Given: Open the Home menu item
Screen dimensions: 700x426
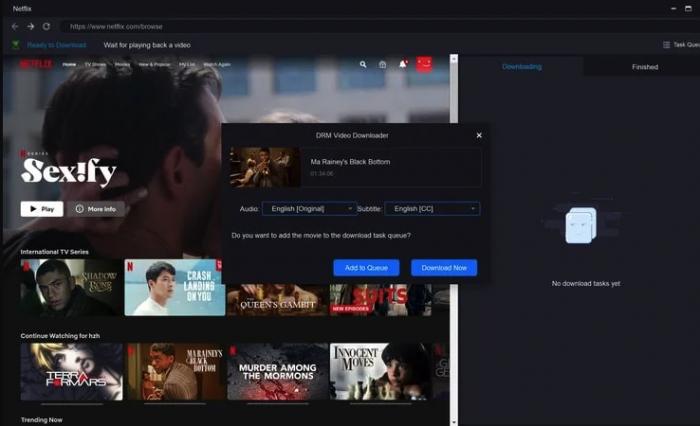Looking at the screenshot, I should click(69, 65).
